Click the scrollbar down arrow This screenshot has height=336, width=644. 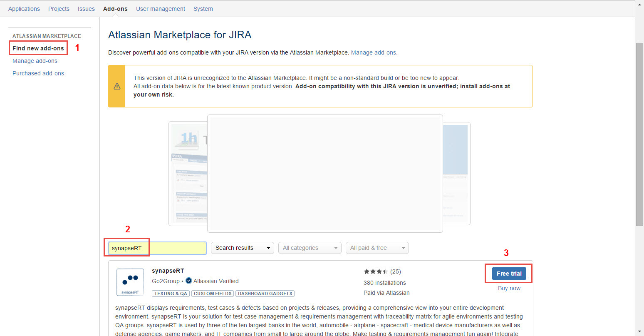[x=640, y=331]
